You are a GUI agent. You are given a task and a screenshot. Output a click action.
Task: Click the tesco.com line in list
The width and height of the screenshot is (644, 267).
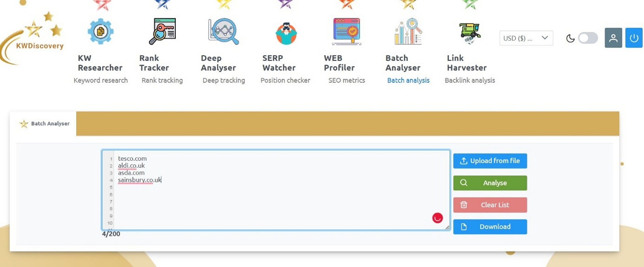pos(132,159)
